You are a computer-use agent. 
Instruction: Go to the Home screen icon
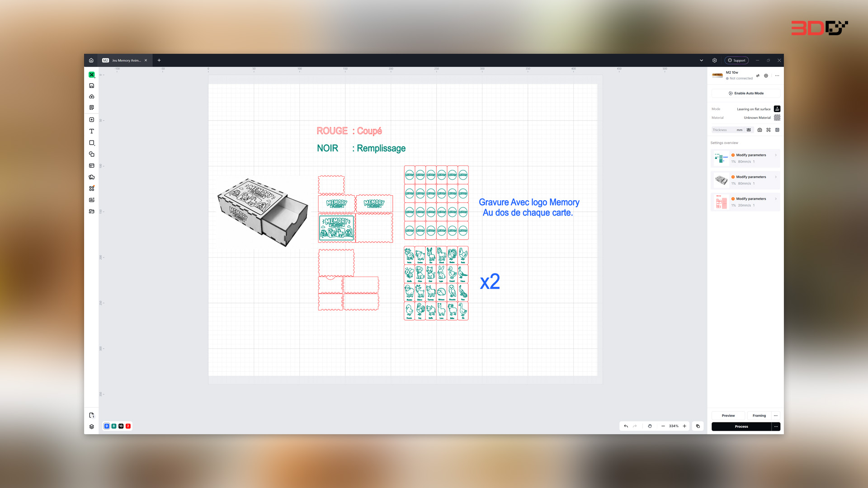click(91, 60)
